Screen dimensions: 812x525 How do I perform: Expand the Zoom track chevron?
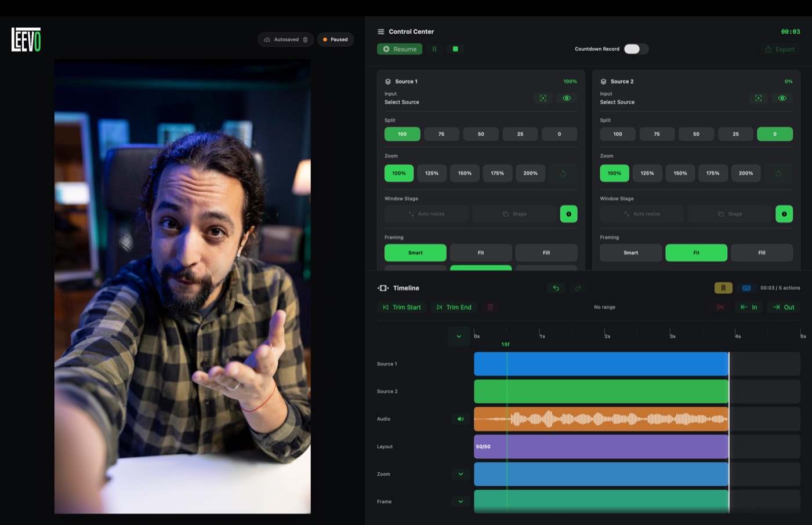[x=461, y=474]
